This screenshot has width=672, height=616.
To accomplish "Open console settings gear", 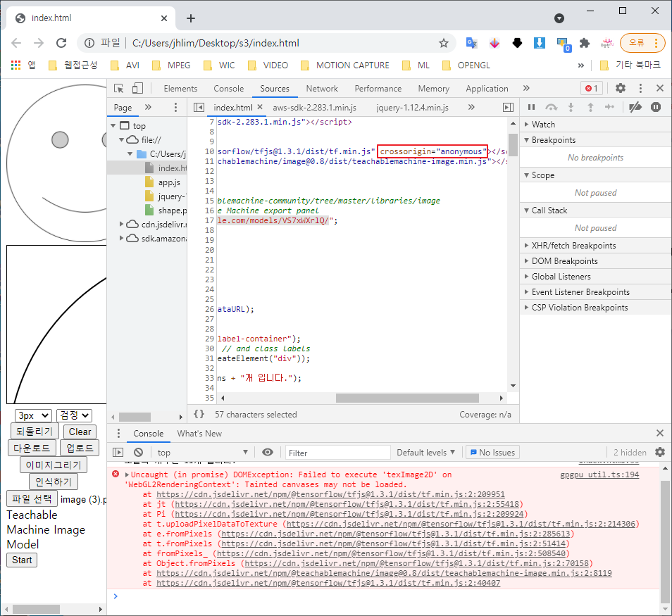I will coord(660,453).
